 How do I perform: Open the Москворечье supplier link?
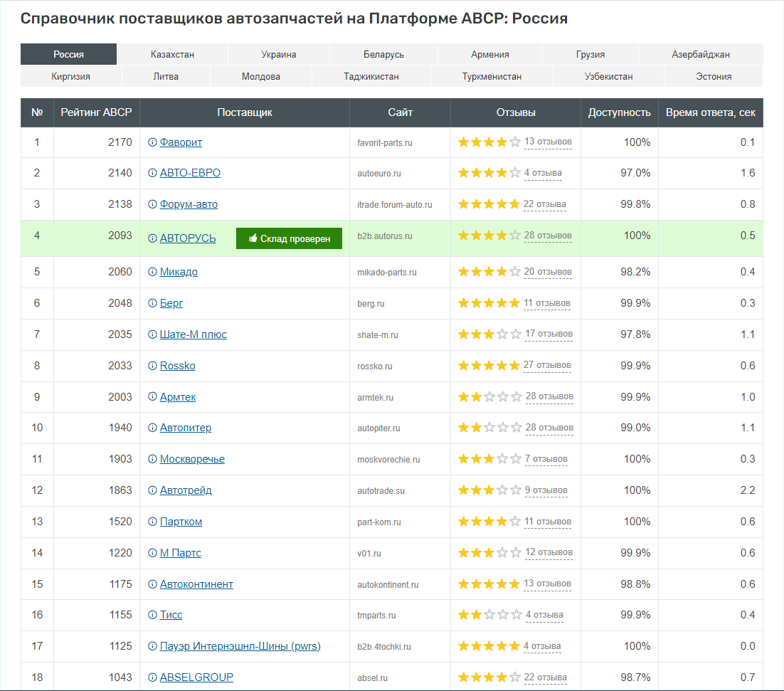coord(193,459)
